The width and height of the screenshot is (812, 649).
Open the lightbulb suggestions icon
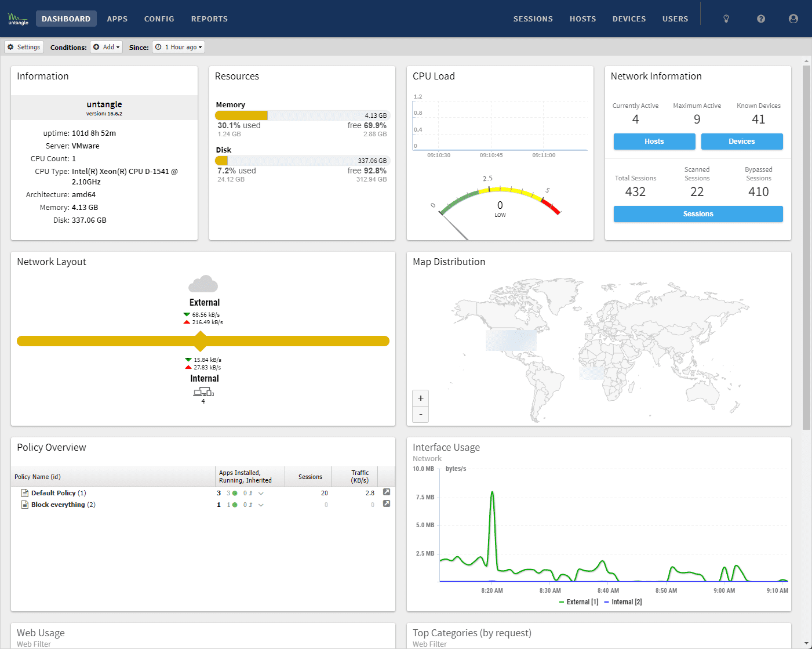[726, 19]
